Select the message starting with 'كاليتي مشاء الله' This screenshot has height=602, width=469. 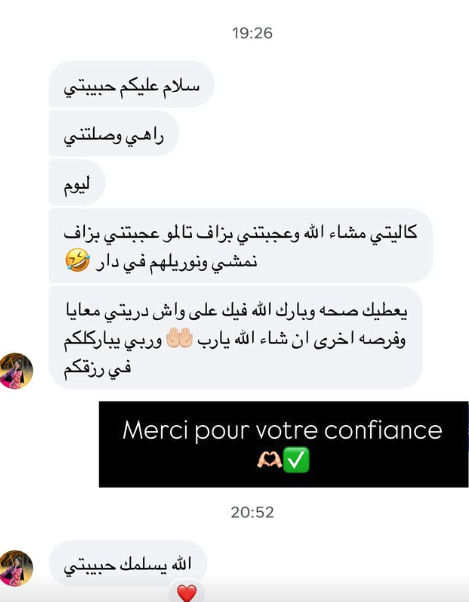click(x=241, y=246)
